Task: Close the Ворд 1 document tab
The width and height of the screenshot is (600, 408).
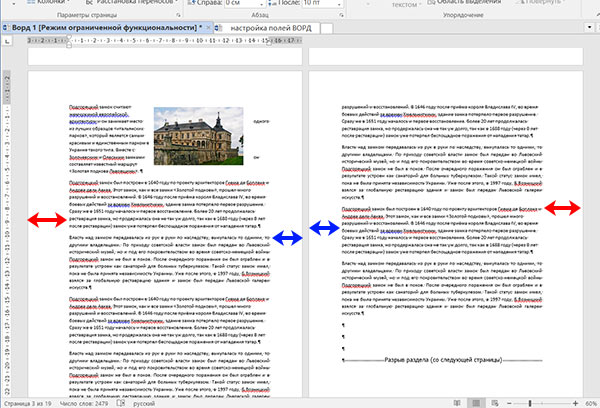Action: 208,28
